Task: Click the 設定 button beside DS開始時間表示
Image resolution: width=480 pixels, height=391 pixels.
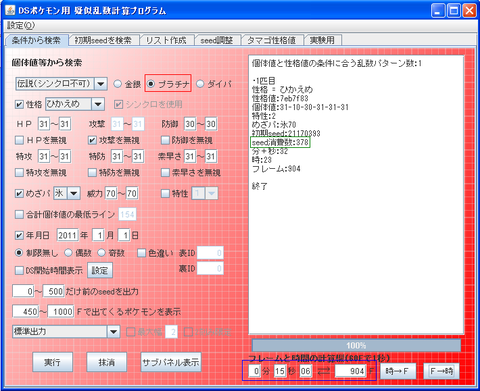Action: coord(100,270)
